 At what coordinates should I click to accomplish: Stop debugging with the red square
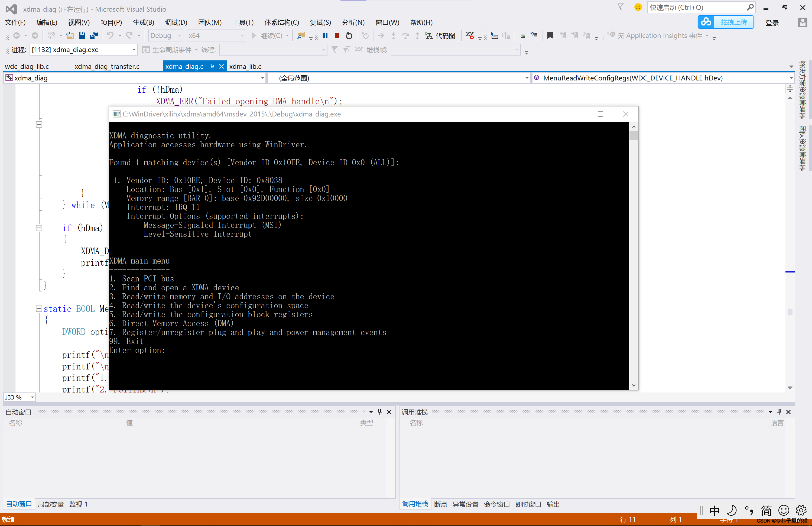click(337, 35)
